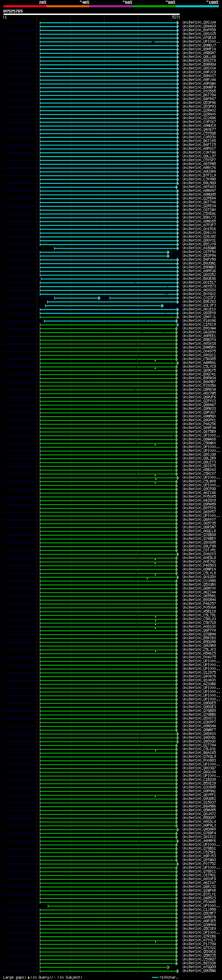Click the query end position 523
222x980 pixels.
coord(175,17)
